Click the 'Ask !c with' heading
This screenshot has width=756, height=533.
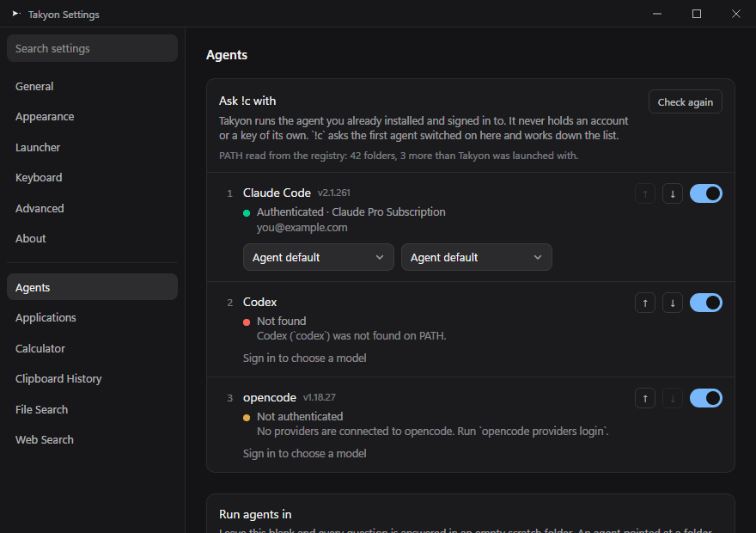point(247,101)
